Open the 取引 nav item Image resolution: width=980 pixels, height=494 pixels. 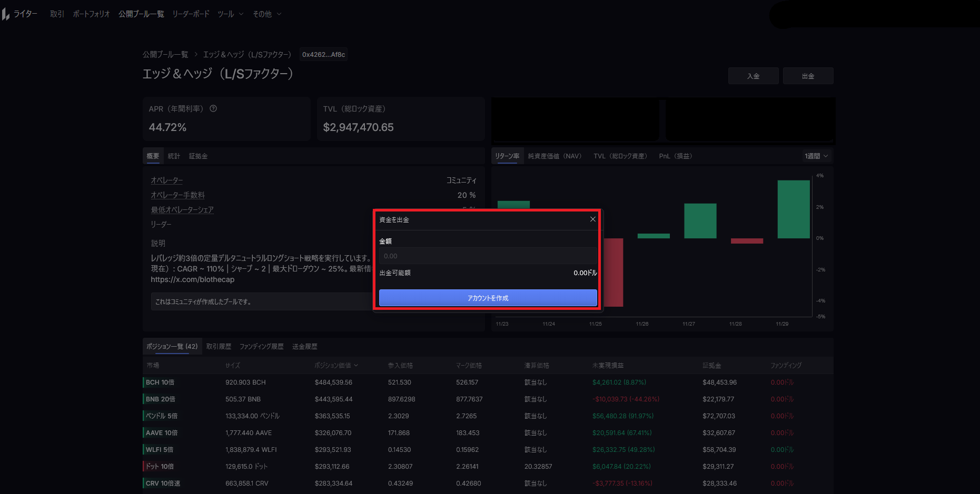[57, 14]
